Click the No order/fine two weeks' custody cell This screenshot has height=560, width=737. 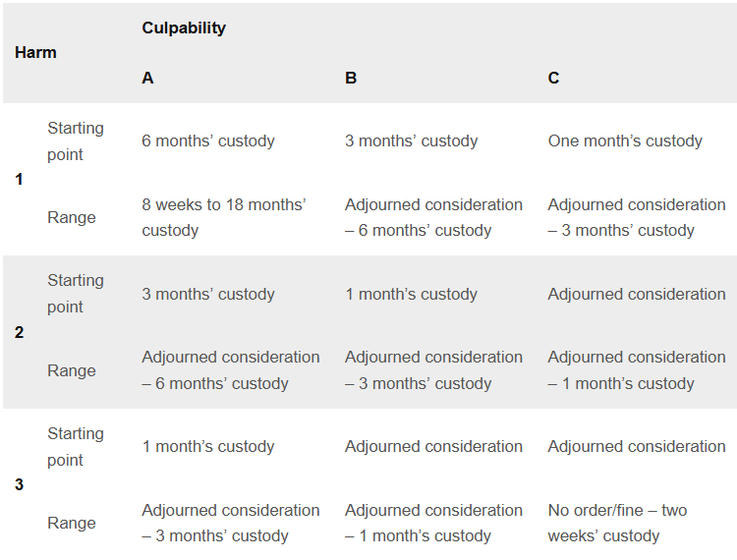coord(617,523)
